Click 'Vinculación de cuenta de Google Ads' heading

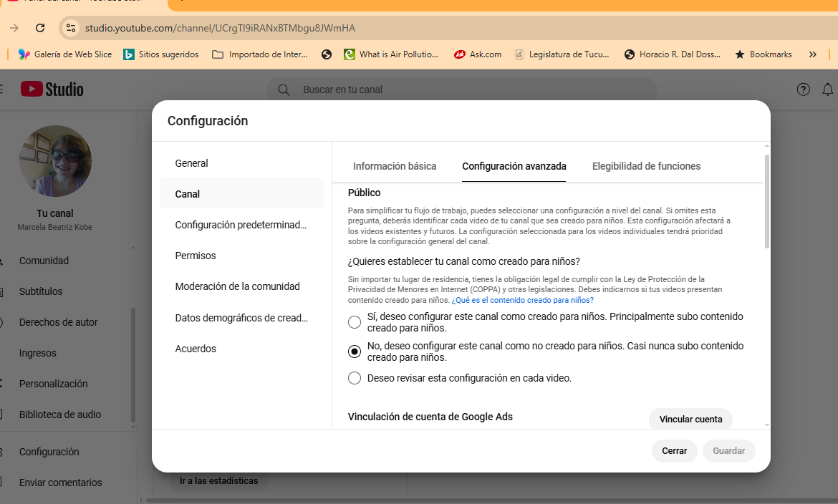point(430,417)
